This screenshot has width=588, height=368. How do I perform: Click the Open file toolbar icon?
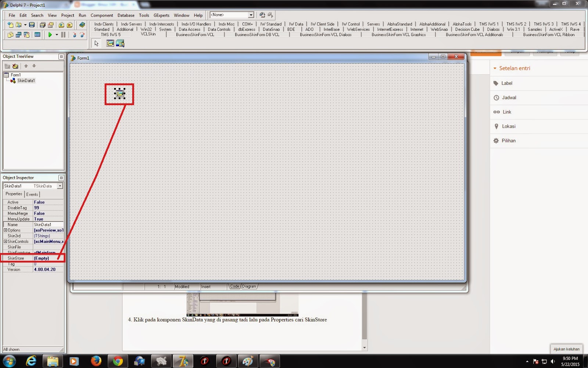click(x=18, y=25)
